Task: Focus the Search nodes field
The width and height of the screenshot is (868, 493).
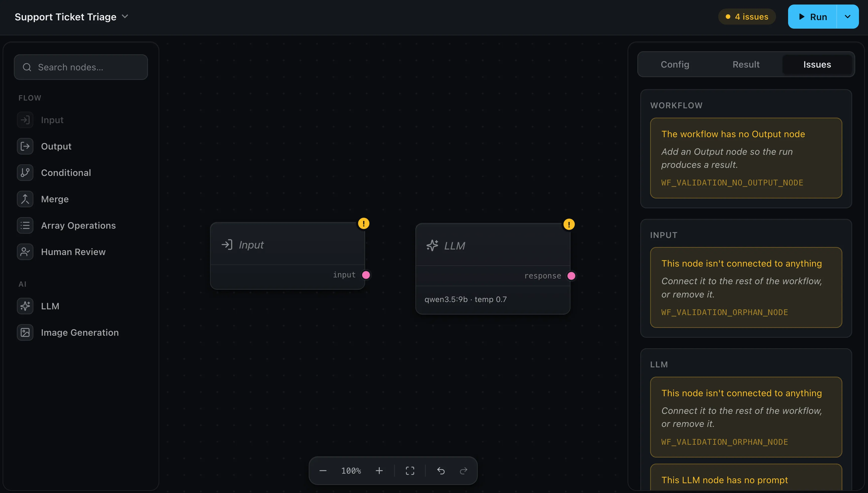Action: (81, 67)
